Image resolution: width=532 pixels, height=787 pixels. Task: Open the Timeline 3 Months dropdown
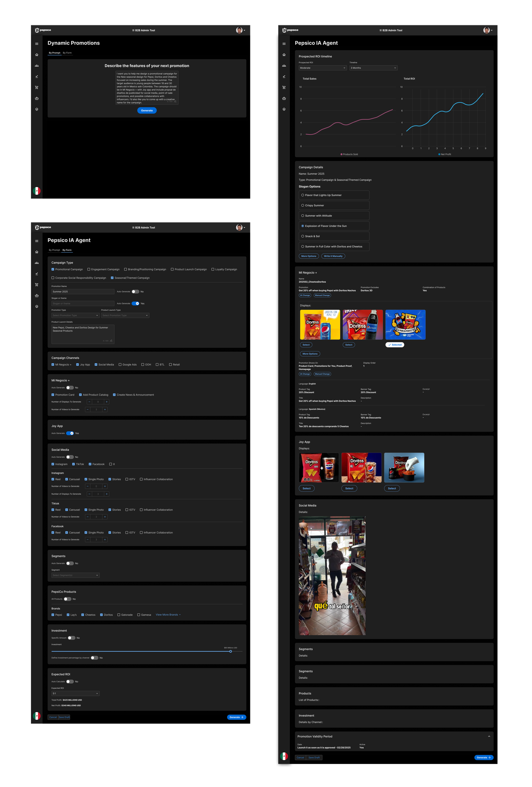[373, 68]
